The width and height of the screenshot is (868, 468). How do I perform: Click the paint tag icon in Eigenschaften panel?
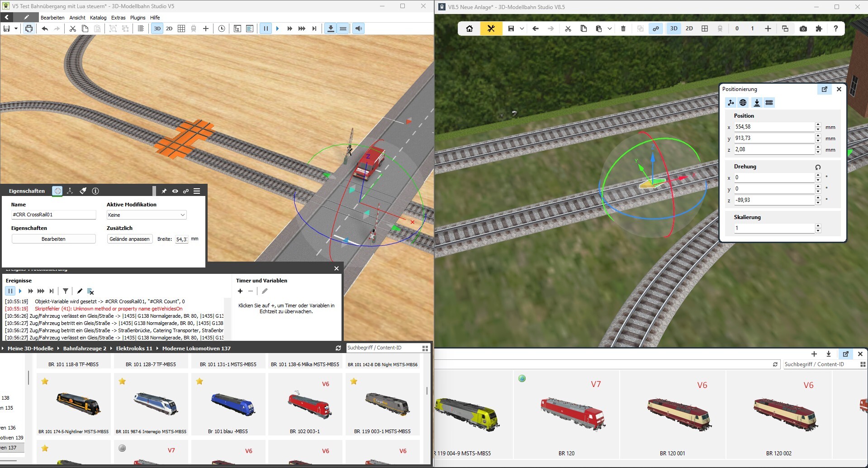coord(83,191)
